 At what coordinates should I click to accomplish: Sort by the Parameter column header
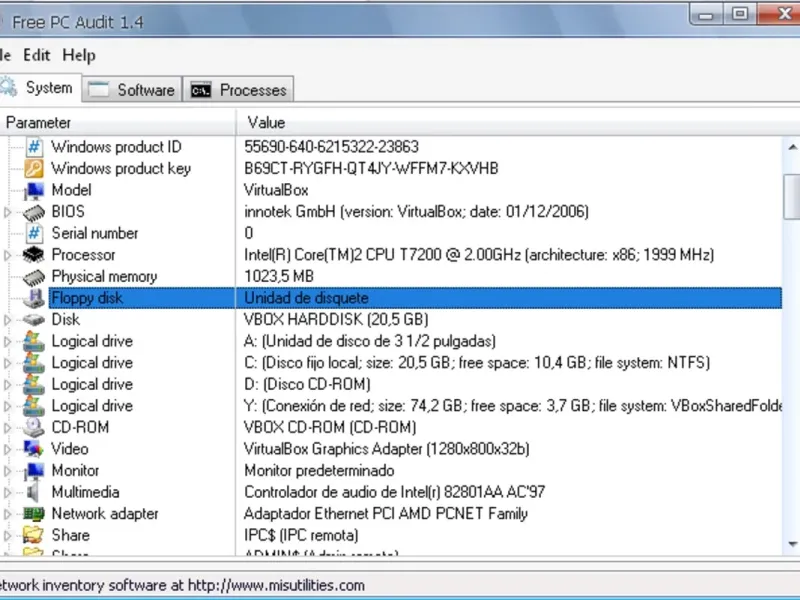117,122
